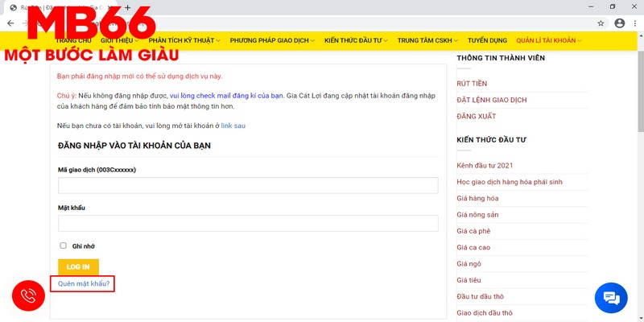
Task: Open the blue chat support bubble
Action: point(611,298)
